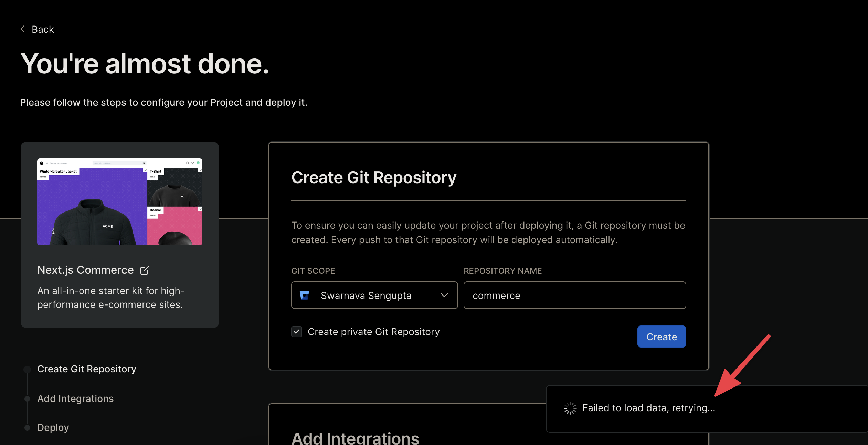Screen dimensions: 868x445
Task: Click the spinner in the retrying toast
Action: [x=570, y=408]
